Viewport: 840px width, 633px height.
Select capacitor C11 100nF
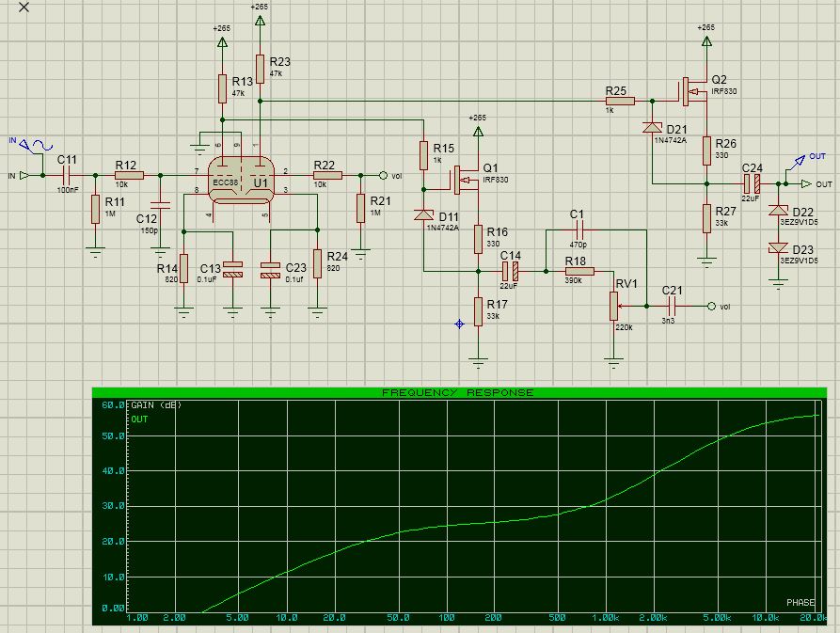click(x=67, y=175)
